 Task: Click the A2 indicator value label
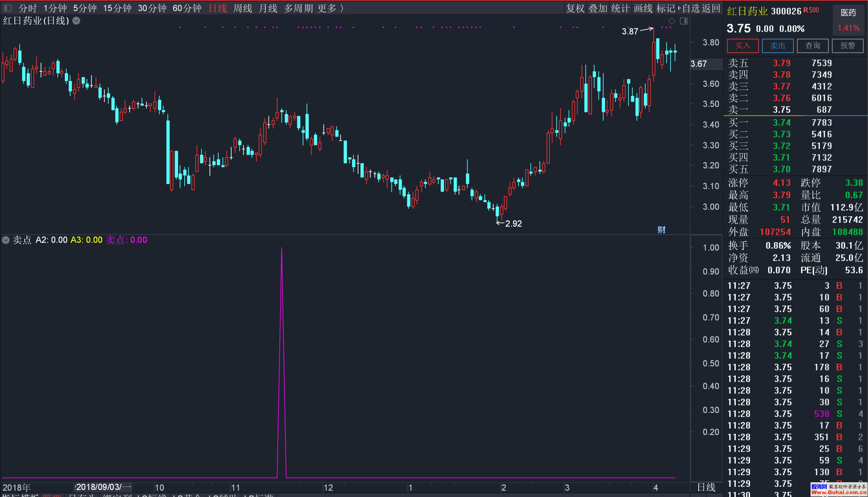(x=52, y=240)
